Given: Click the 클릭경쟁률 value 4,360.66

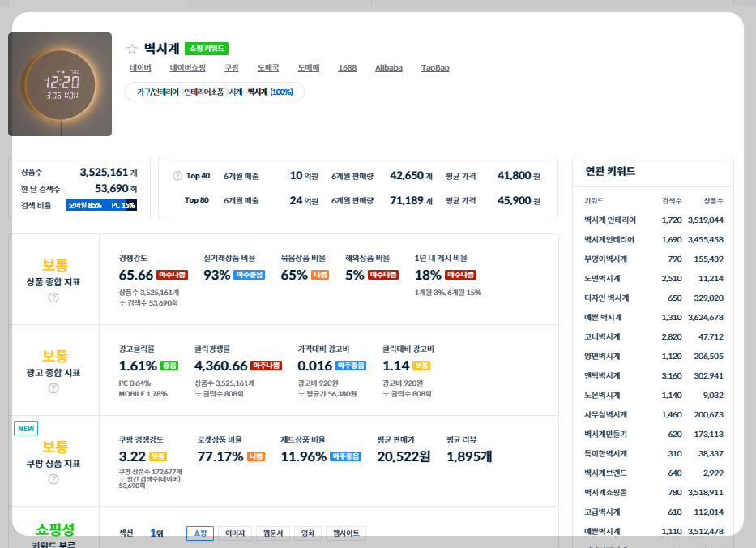Looking at the screenshot, I should tap(221, 366).
